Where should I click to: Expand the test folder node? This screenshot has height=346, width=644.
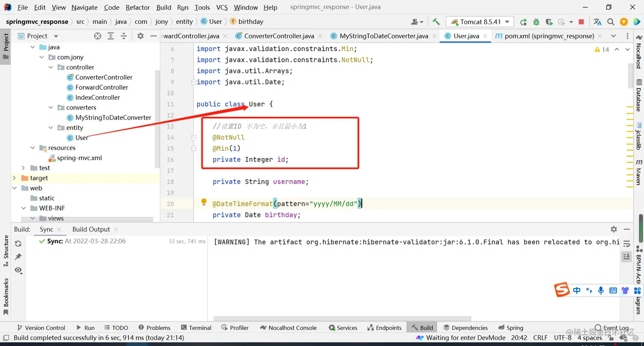coord(23,168)
